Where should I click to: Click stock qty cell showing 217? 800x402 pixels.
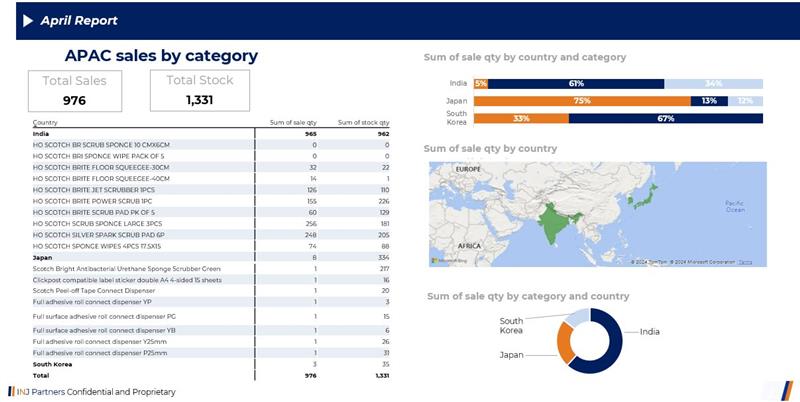pos(384,269)
